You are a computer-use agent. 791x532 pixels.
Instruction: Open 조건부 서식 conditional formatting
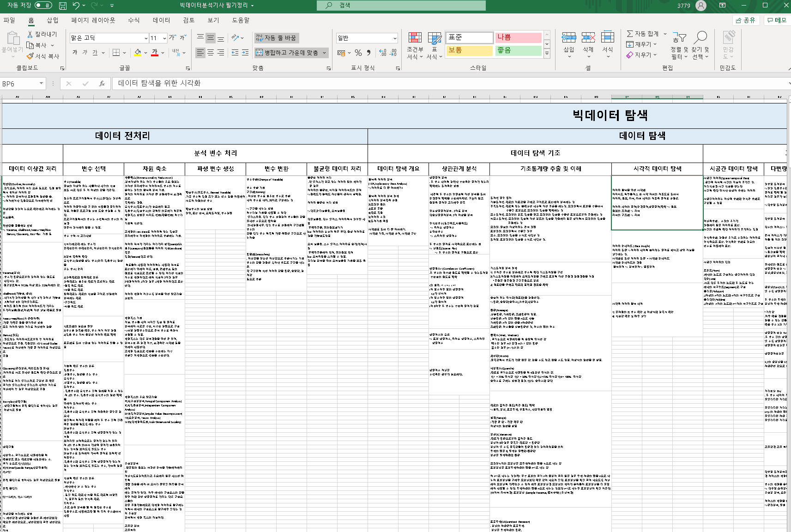pyautogui.click(x=415, y=46)
